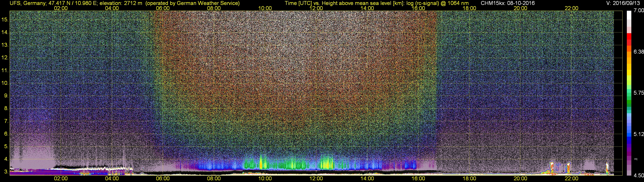Click the coordinates "47.417 N / 10.980 E"
The height and width of the screenshot is (182, 644).
coord(73,3)
